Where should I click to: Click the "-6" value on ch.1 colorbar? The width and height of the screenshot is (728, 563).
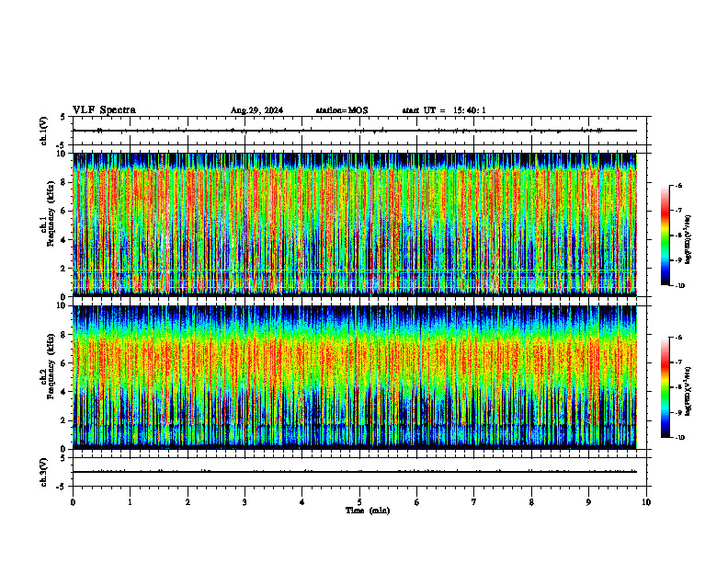[x=678, y=186]
